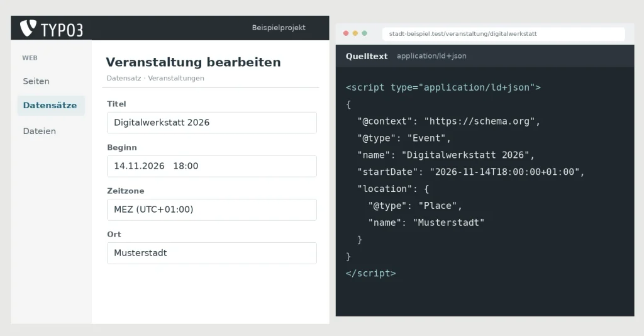This screenshot has width=644, height=336.
Task: Click the Beginn field label
Action: click(x=122, y=147)
